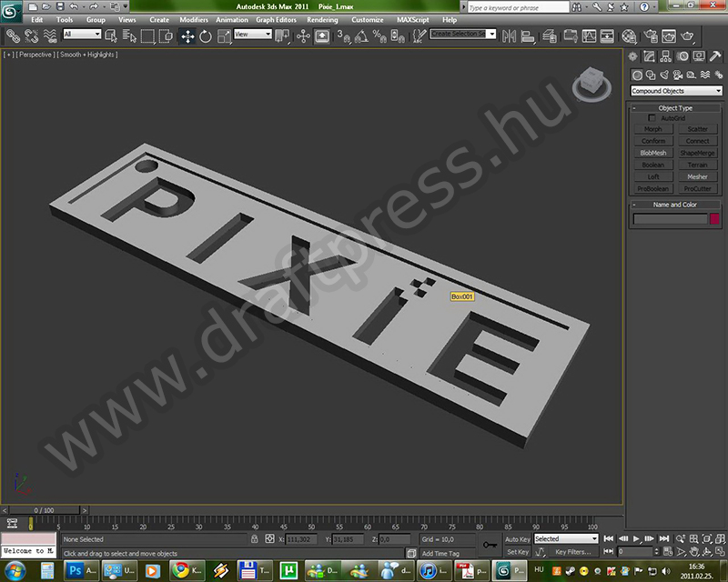The width and height of the screenshot is (728, 582).
Task: Click the object name input field
Action: click(x=670, y=218)
